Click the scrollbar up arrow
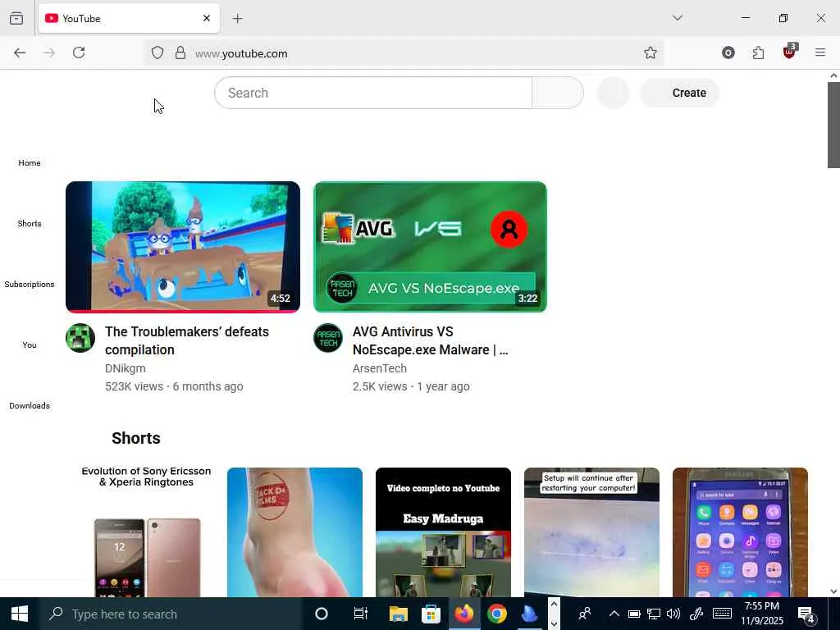Screen dimensions: 840x630 coord(833,75)
